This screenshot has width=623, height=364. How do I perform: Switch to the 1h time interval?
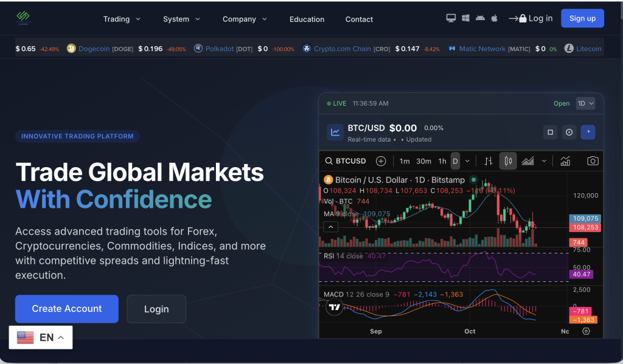442,161
